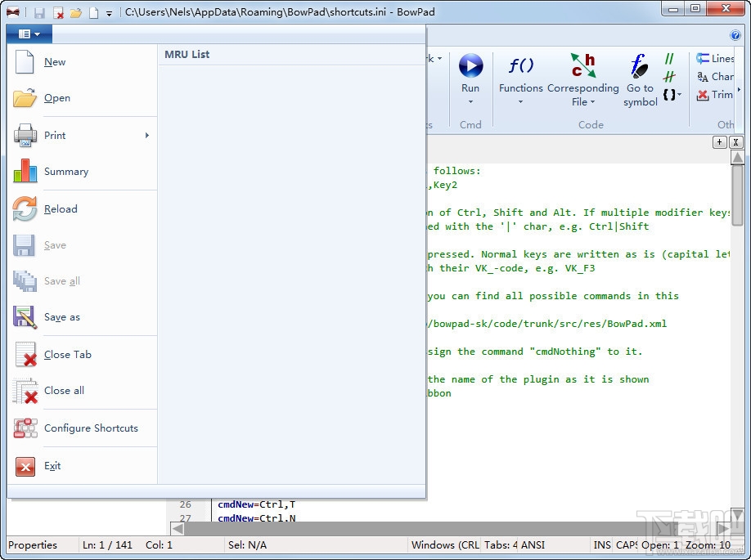The height and width of the screenshot is (560, 751).
Task: Click the X close tab button beside +
Action: tap(735, 142)
